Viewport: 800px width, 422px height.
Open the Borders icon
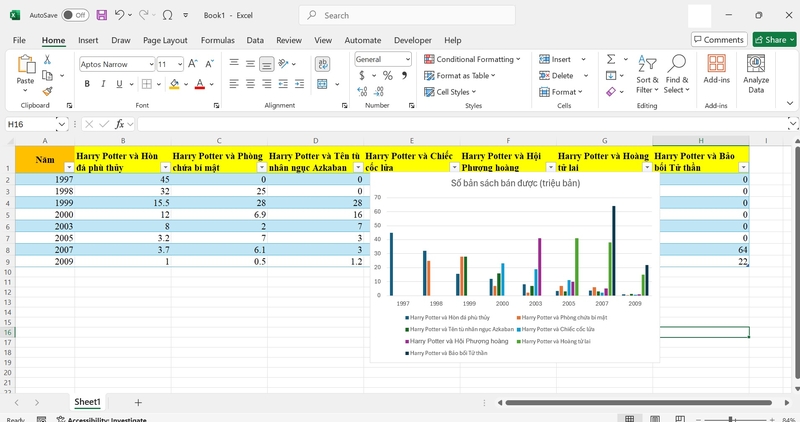pyautogui.click(x=146, y=84)
